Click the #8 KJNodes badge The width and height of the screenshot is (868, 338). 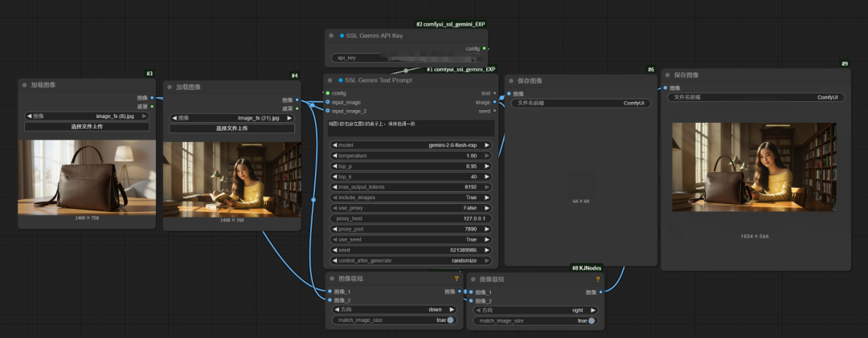(587, 267)
